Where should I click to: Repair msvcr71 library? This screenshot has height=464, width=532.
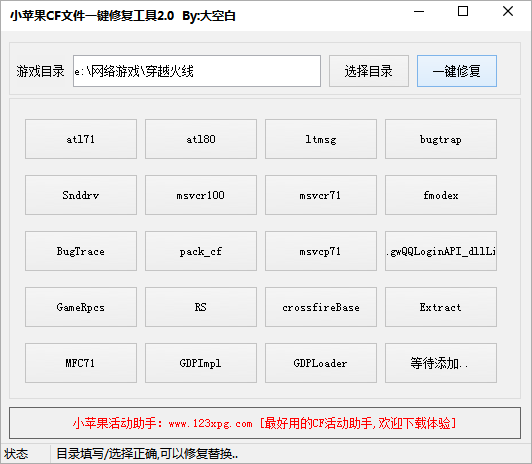[321, 195]
